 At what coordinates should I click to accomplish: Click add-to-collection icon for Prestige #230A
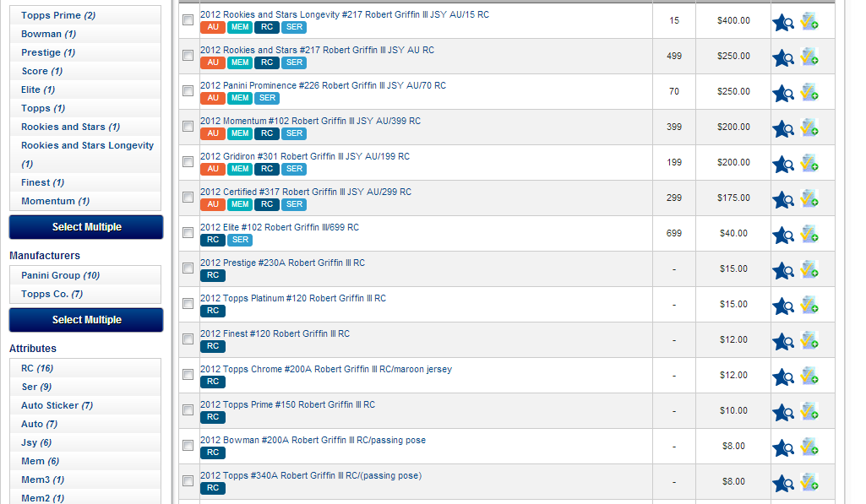click(809, 268)
